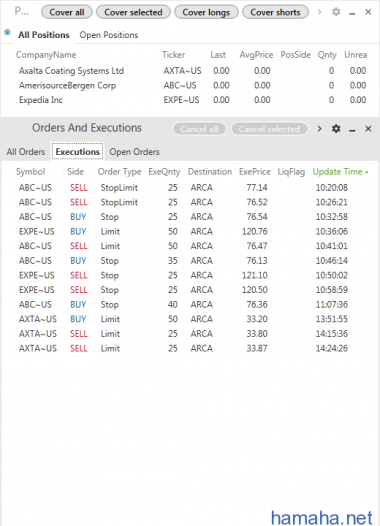The image size is (380, 526).
Task: Click the Cover longs button
Action: pos(206,12)
